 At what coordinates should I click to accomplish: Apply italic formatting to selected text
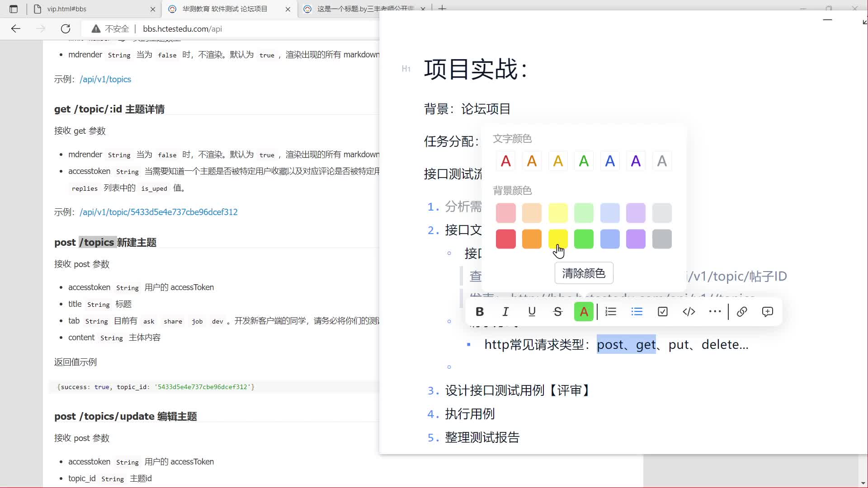505,312
